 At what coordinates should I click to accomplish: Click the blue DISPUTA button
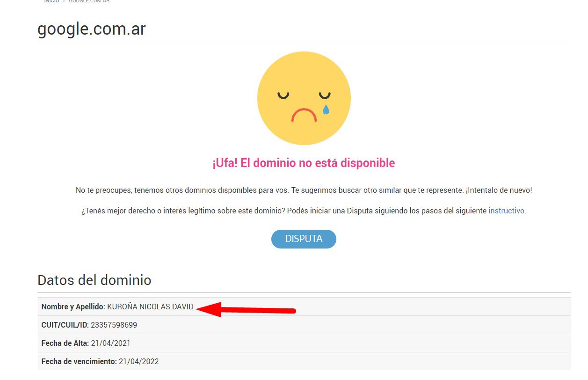click(304, 239)
